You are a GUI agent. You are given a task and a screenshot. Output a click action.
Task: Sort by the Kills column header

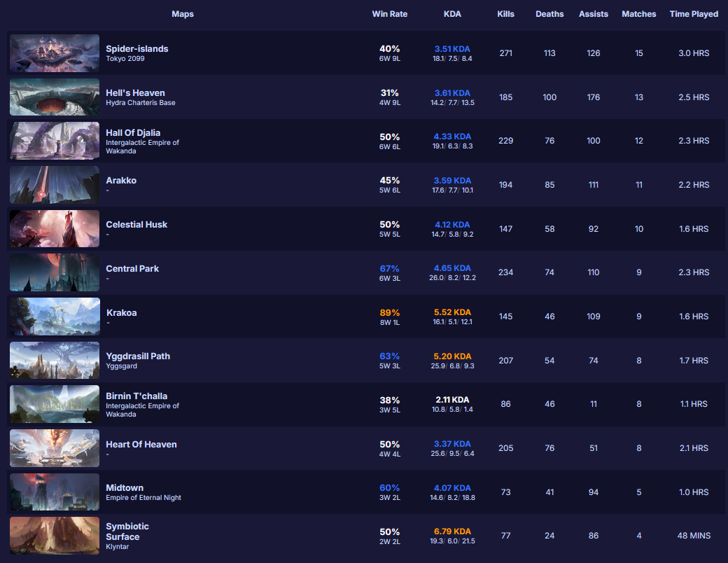tap(505, 14)
